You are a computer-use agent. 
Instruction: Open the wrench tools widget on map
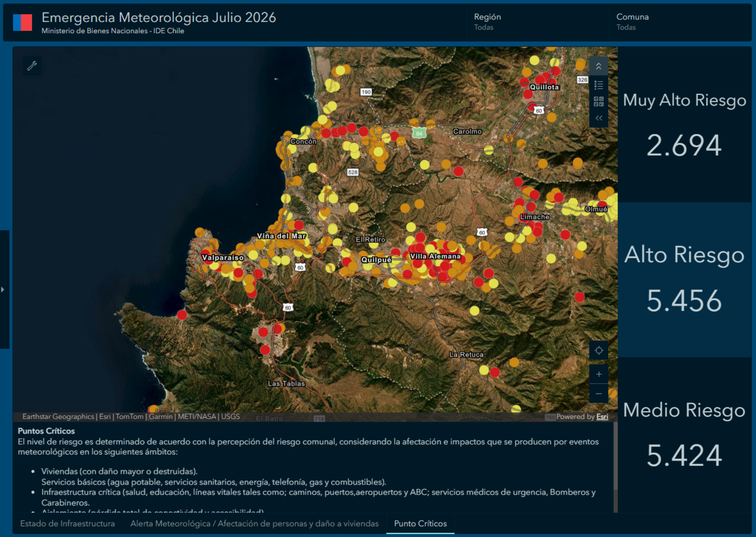click(32, 66)
